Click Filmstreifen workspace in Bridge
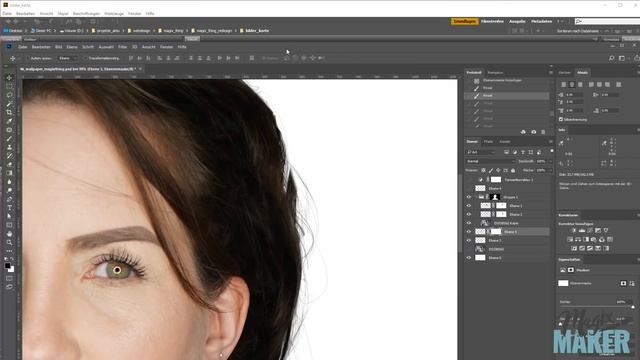The height and width of the screenshot is (360, 640). coord(492,21)
